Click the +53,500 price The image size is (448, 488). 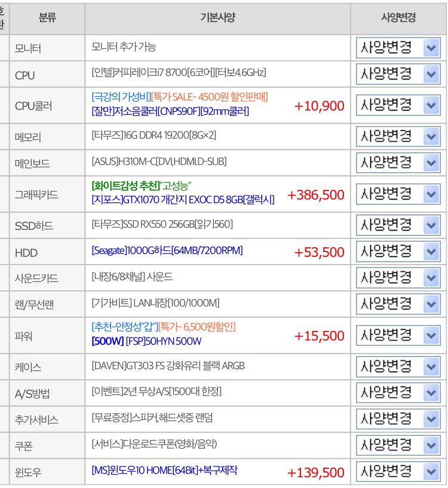320,252
